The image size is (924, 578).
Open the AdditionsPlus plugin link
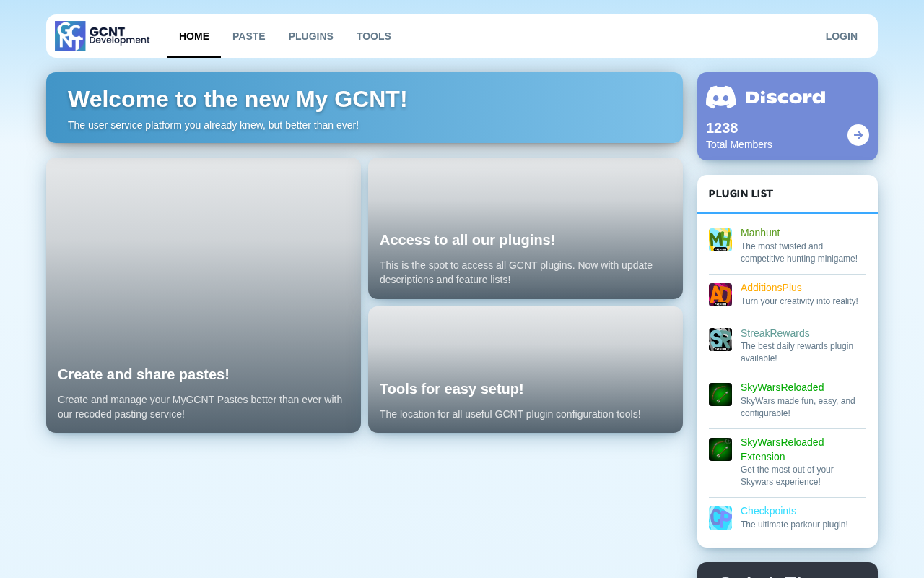click(771, 288)
